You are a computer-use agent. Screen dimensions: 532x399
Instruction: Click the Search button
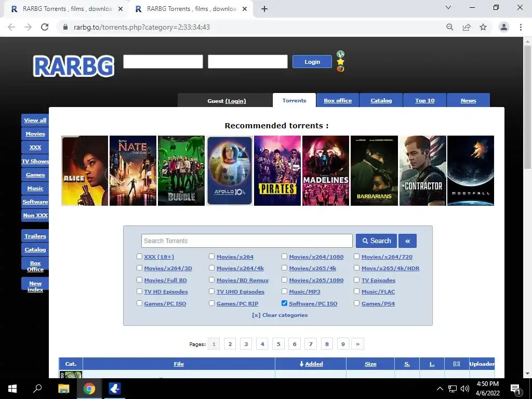coord(376,241)
